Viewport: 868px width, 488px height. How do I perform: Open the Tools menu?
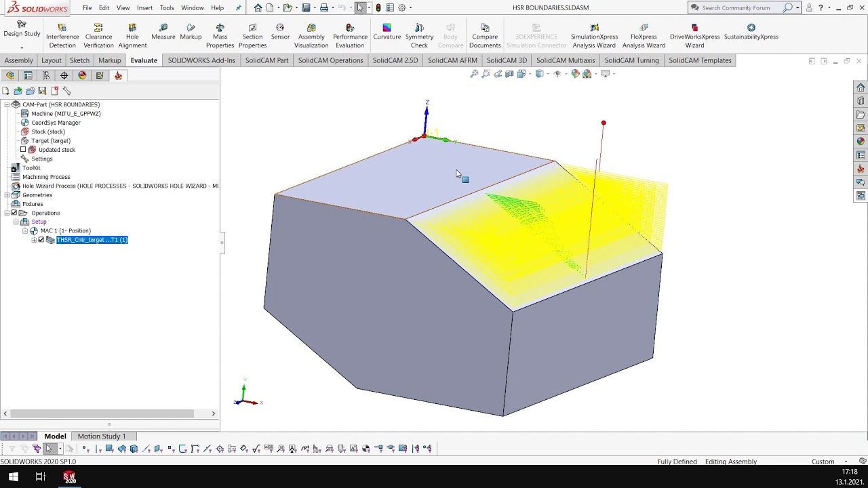coord(167,7)
